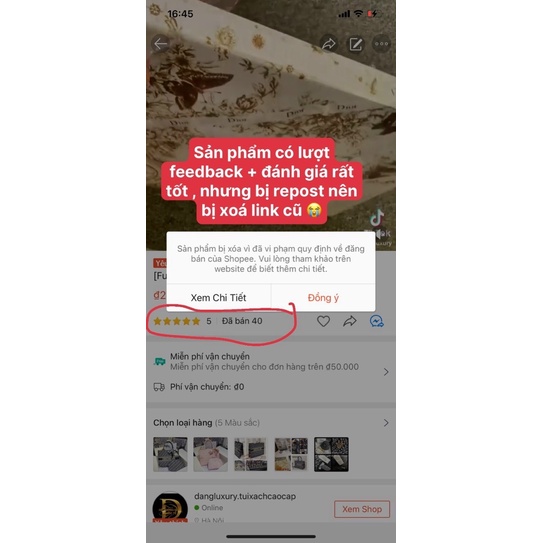Tap the back arrow icon
The width and height of the screenshot is (543, 543).
pos(160,44)
